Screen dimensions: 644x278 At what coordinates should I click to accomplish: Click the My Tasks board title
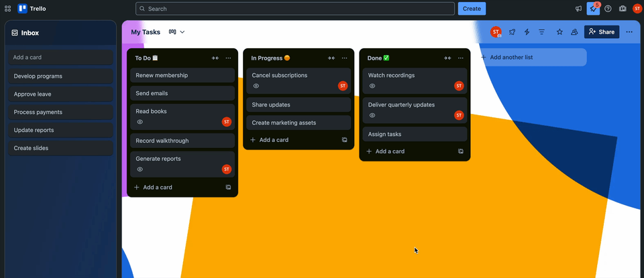pyautogui.click(x=146, y=32)
